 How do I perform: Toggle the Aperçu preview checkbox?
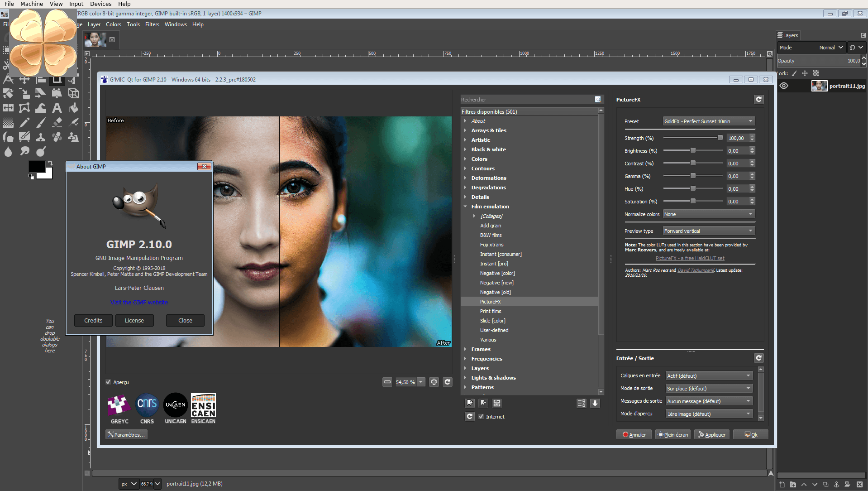(x=108, y=382)
